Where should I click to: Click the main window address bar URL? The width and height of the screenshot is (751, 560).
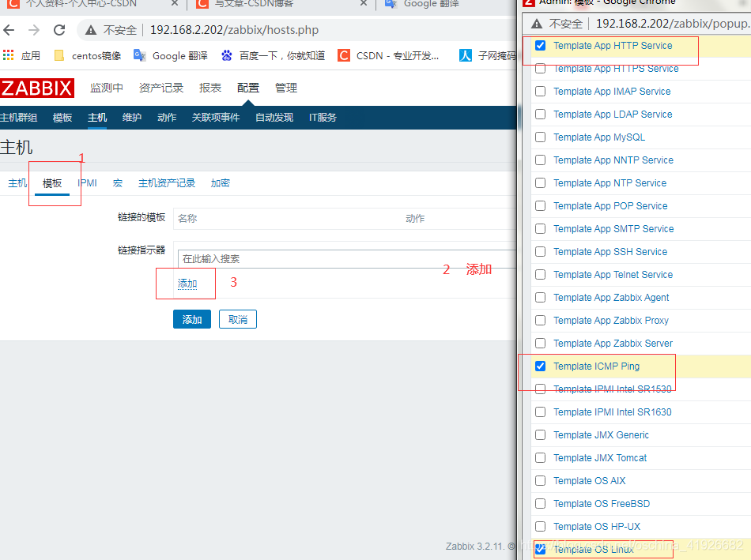pos(234,30)
